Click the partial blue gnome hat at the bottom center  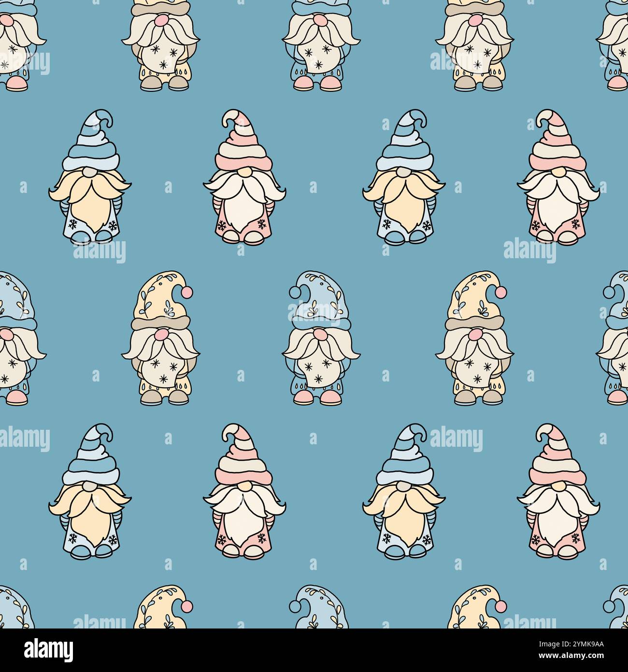[314, 607]
